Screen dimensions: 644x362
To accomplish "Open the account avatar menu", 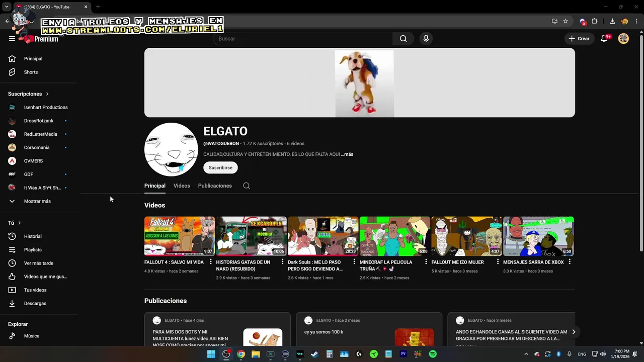I will tap(623, 39).
